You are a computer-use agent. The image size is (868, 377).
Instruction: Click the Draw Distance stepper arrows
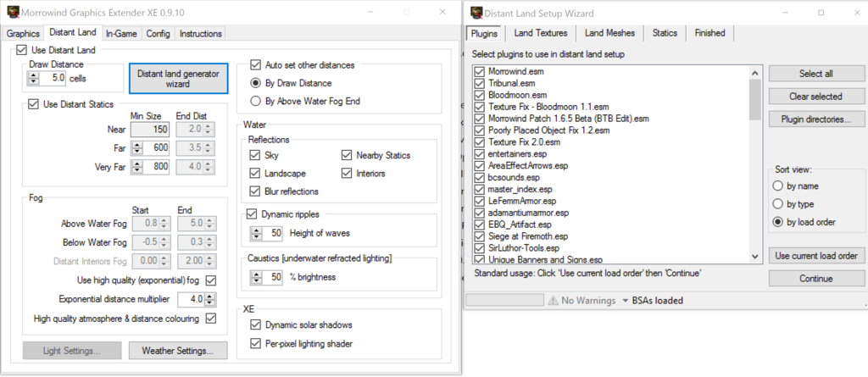(x=33, y=79)
